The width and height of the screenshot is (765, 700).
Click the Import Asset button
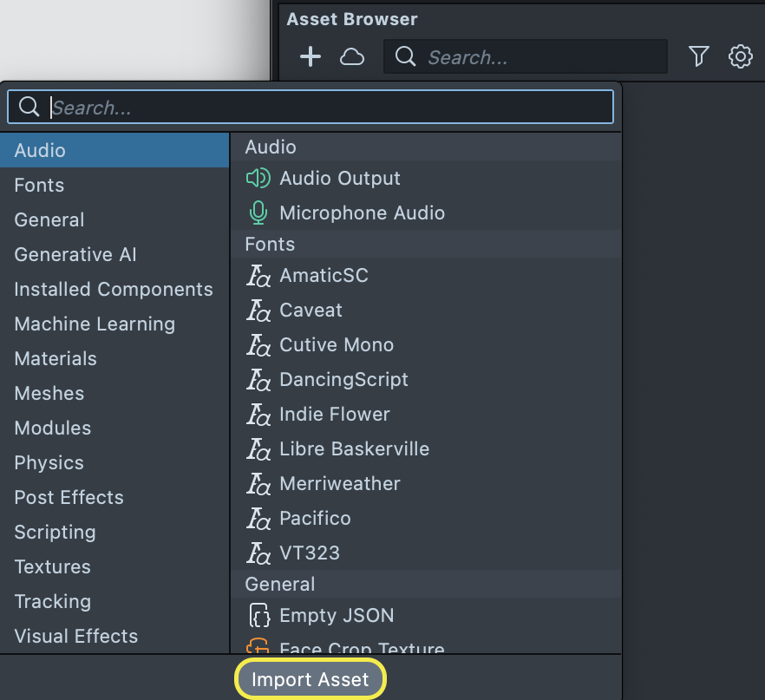point(311,680)
